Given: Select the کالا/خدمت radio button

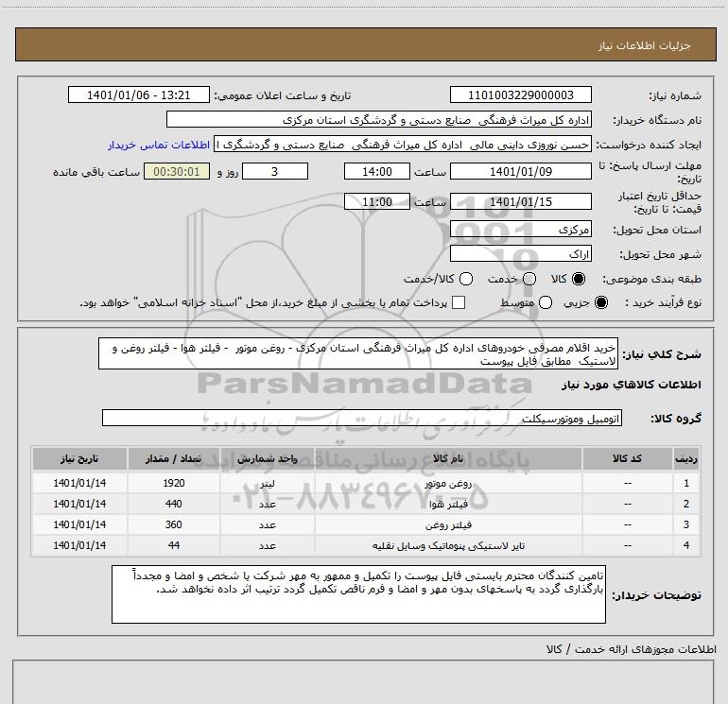Looking at the screenshot, I should click(466, 279).
